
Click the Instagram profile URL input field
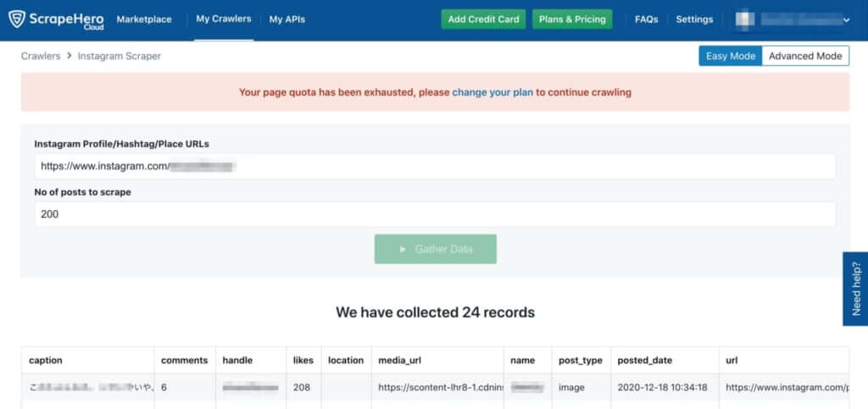[435, 166]
